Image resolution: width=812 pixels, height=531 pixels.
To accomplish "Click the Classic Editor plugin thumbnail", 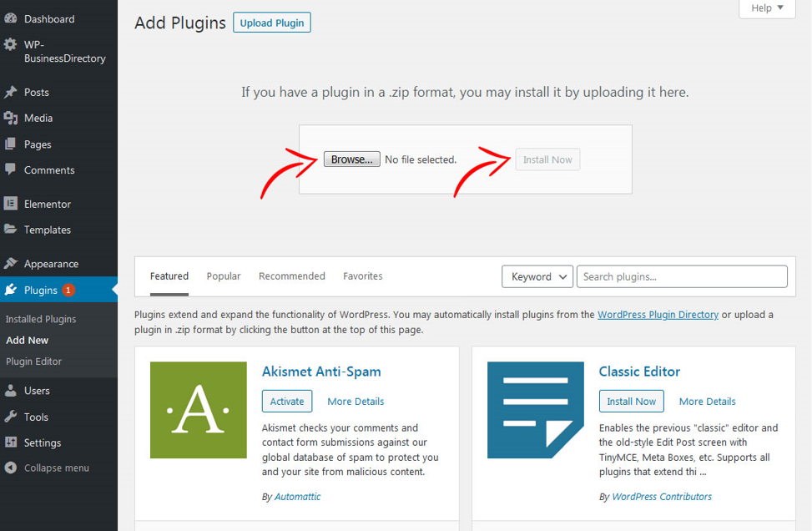I will (536, 410).
